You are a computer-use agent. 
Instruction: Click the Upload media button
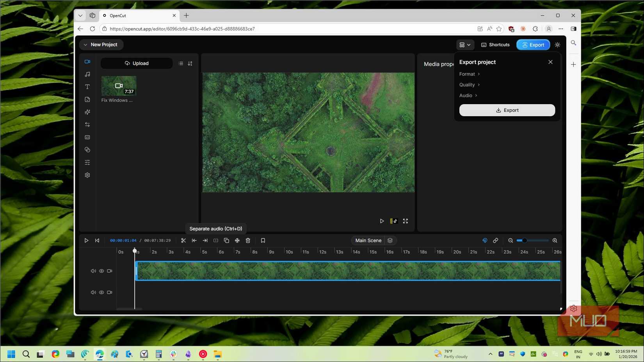137,64
